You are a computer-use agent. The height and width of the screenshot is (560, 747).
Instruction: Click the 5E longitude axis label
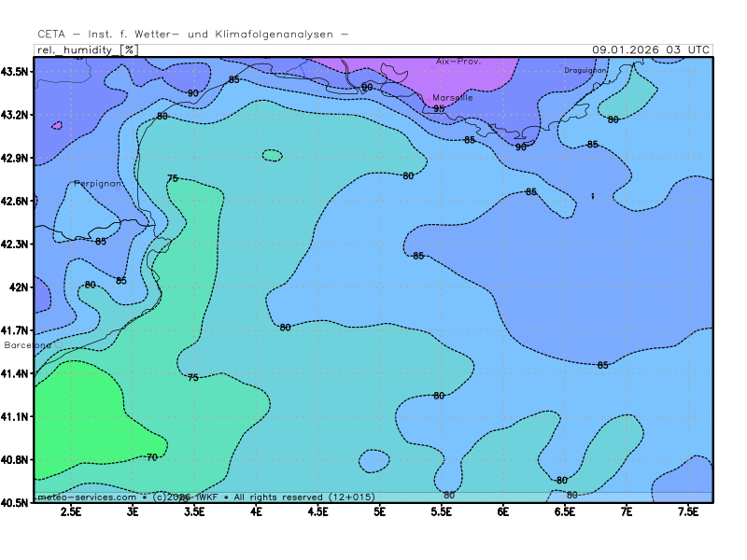coord(379,512)
